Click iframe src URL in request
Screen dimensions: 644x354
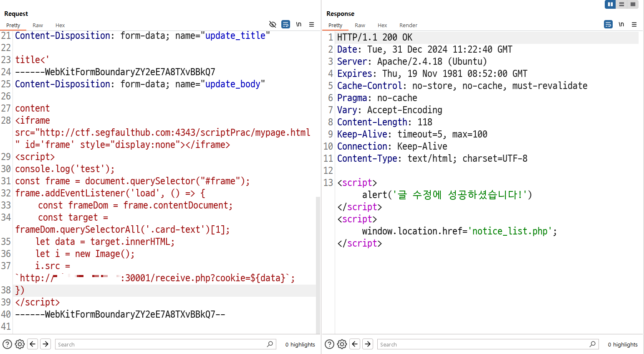tap(175, 132)
